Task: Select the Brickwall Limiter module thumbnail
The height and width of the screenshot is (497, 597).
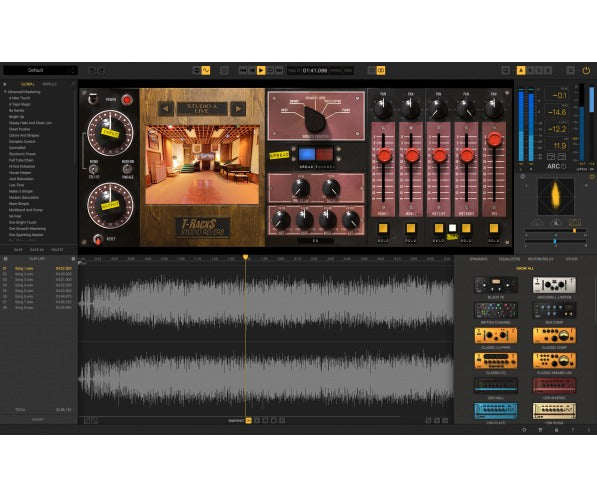Action: [554, 285]
